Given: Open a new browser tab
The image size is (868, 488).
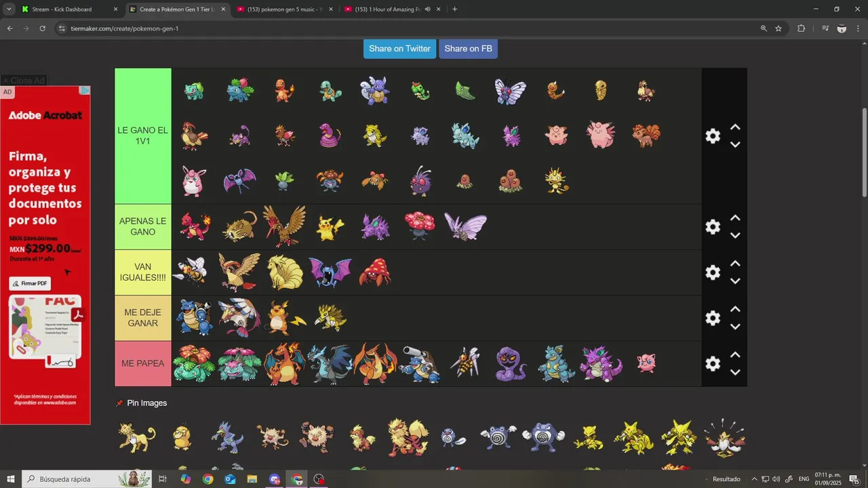Looking at the screenshot, I should coord(454,9).
